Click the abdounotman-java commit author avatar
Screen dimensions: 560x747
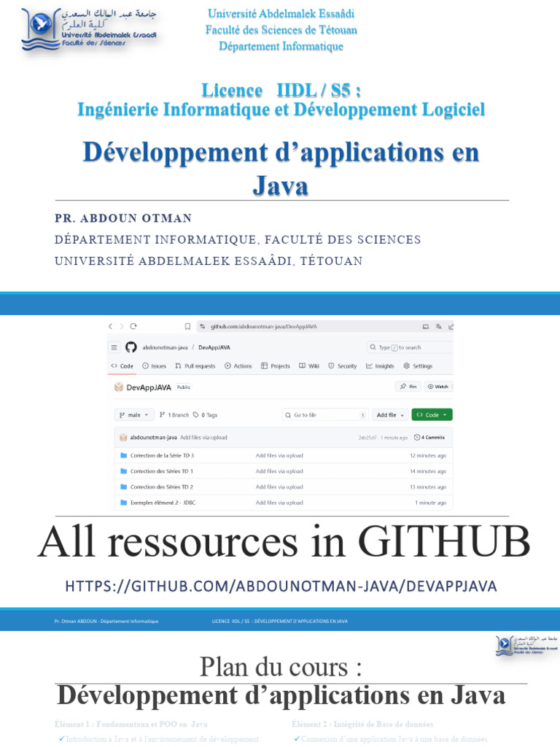[123, 438]
